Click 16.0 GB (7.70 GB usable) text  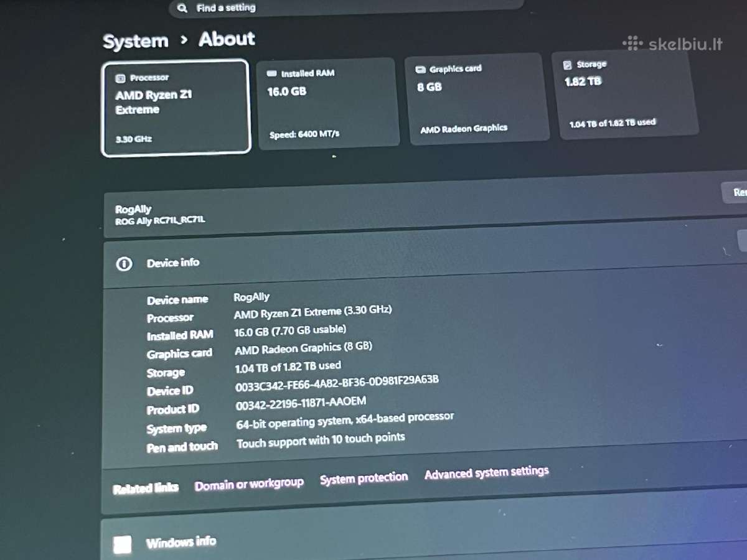(290, 330)
